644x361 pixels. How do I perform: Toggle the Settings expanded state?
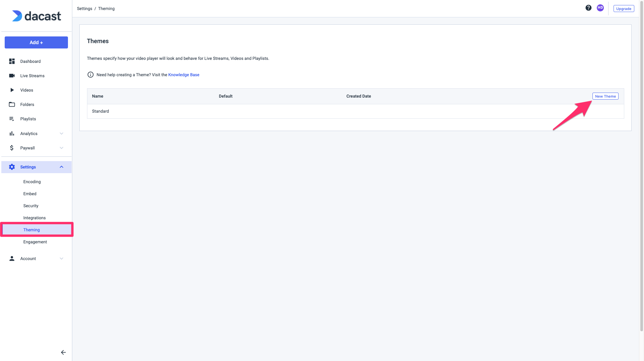tap(62, 167)
